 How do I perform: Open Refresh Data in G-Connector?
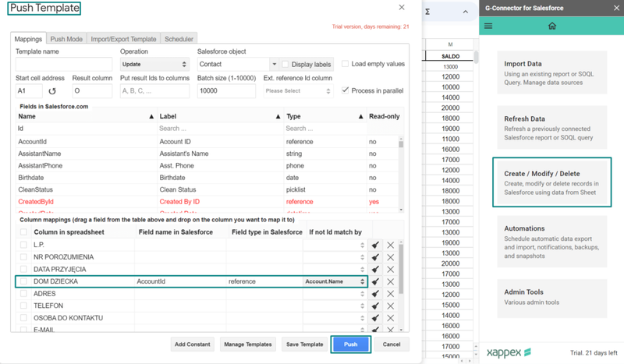[x=552, y=127]
